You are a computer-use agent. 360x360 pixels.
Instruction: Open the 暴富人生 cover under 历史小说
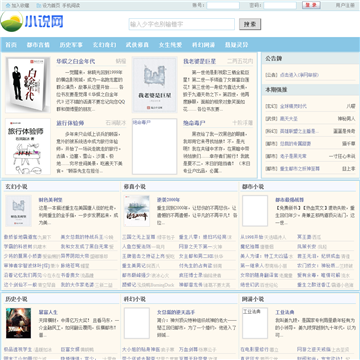pyautogui.click(x=18, y=323)
